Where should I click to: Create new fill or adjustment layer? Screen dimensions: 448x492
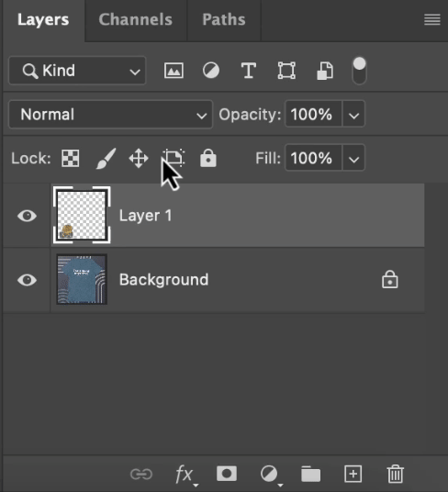(271, 475)
